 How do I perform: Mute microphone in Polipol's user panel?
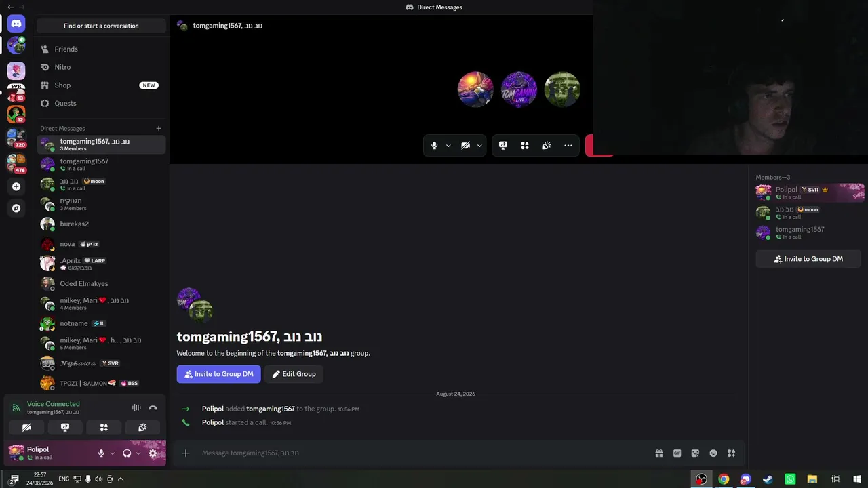click(101, 453)
